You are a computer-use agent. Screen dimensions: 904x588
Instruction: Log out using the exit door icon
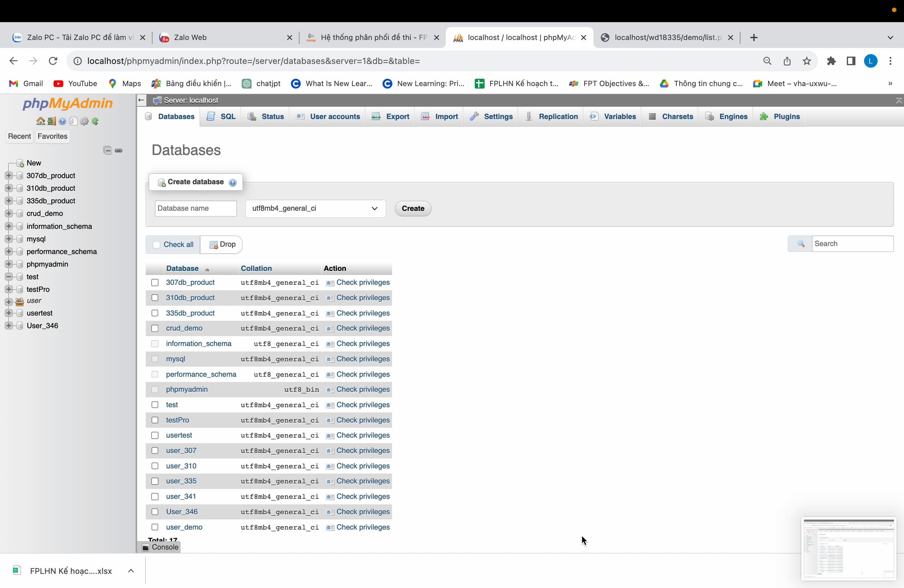(x=51, y=121)
